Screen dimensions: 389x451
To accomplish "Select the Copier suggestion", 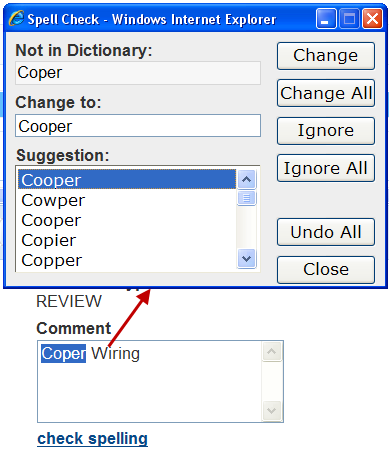I will click(x=127, y=240).
